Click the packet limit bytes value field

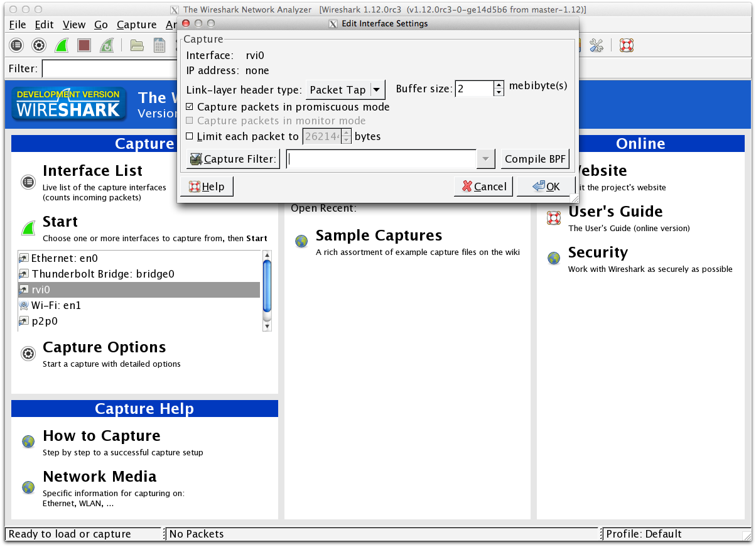coord(322,136)
